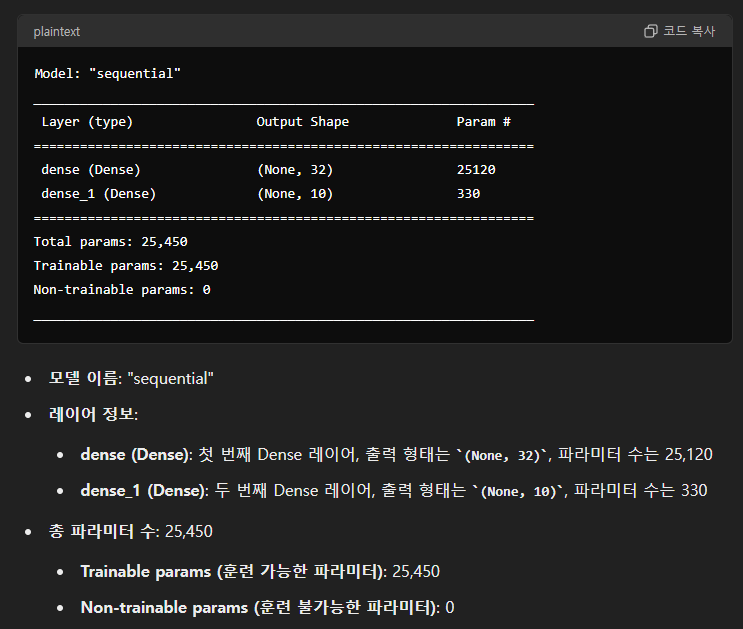Click the 'Total params: 25,450' line

[x=110, y=242]
